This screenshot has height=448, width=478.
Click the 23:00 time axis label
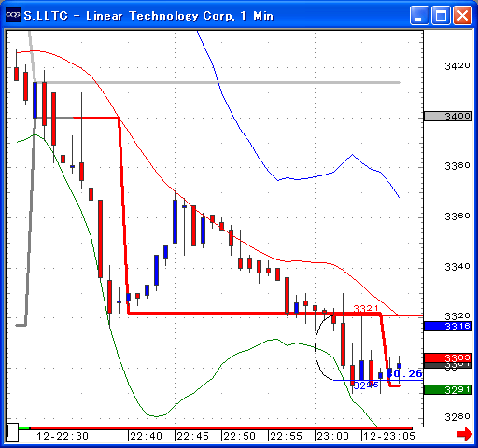point(332,436)
